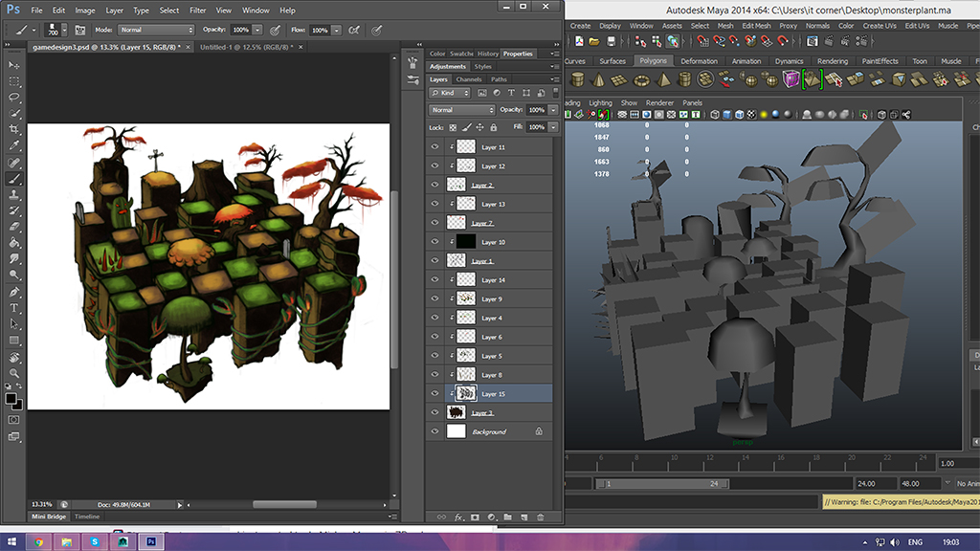Select the Clone Stamp tool

[13, 195]
